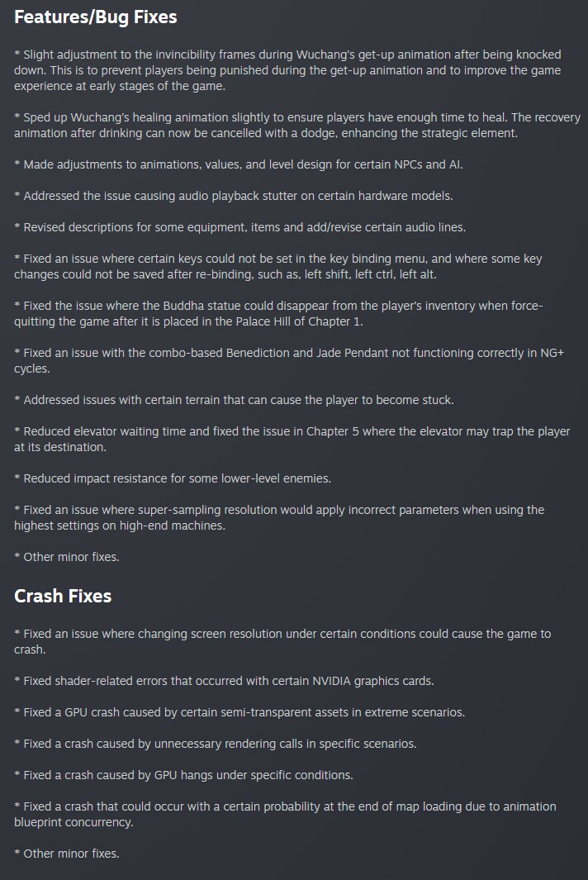Viewport: 588px width, 880px height.
Task: Click the Crash Fixes heading
Action: pyautogui.click(x=63, y=596)
